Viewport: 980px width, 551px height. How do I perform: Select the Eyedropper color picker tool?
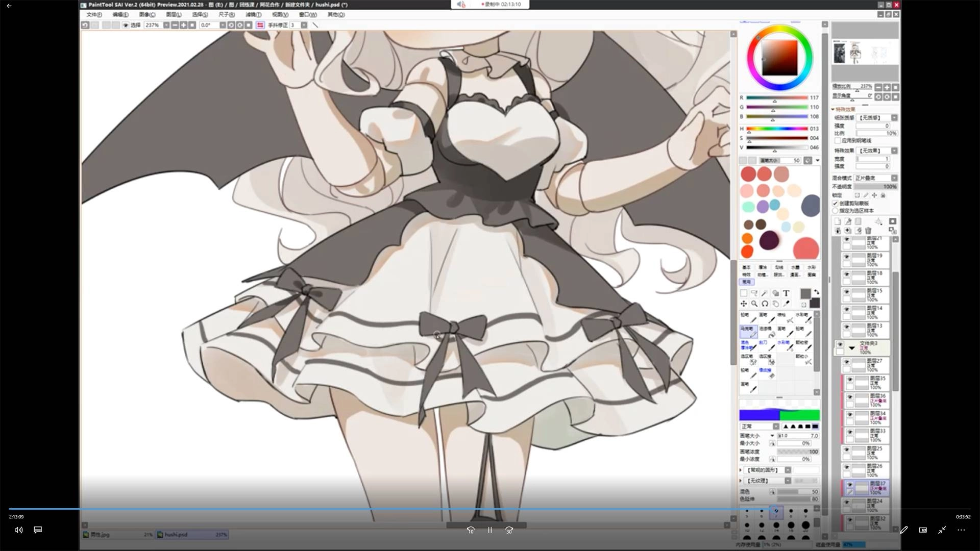[786, 304]
